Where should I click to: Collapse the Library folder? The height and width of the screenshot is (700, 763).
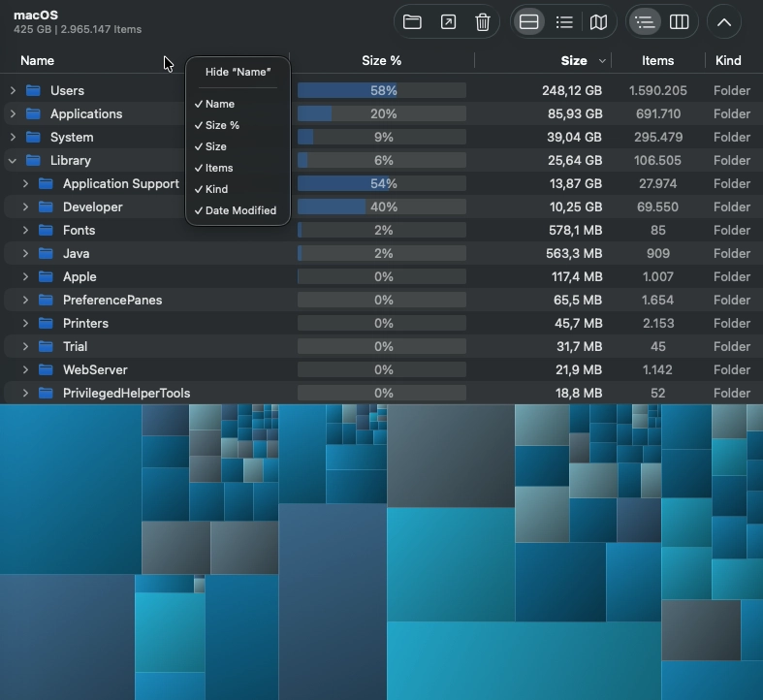13,161
